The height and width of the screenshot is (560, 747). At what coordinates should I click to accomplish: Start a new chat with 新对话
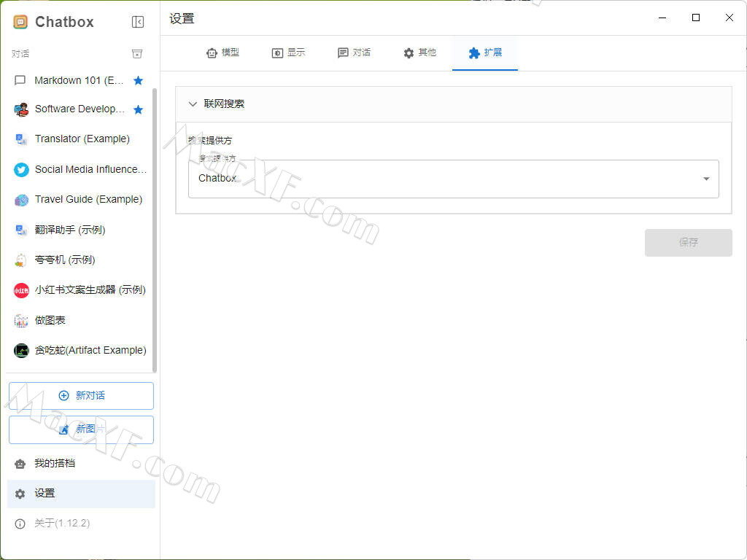pyautogui.click(x=81, y=396)
